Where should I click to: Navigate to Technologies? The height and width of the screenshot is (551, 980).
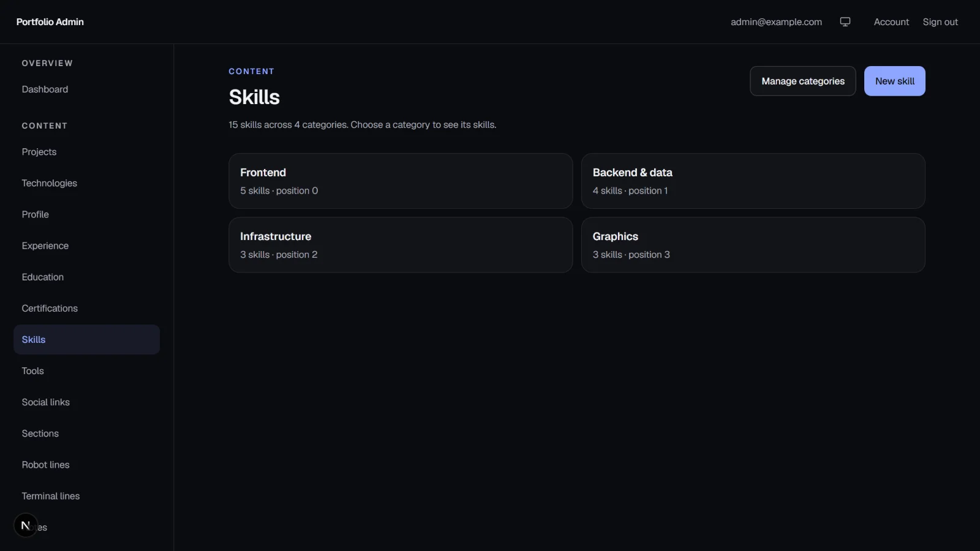pyautogui.click(x=86, y=183)
